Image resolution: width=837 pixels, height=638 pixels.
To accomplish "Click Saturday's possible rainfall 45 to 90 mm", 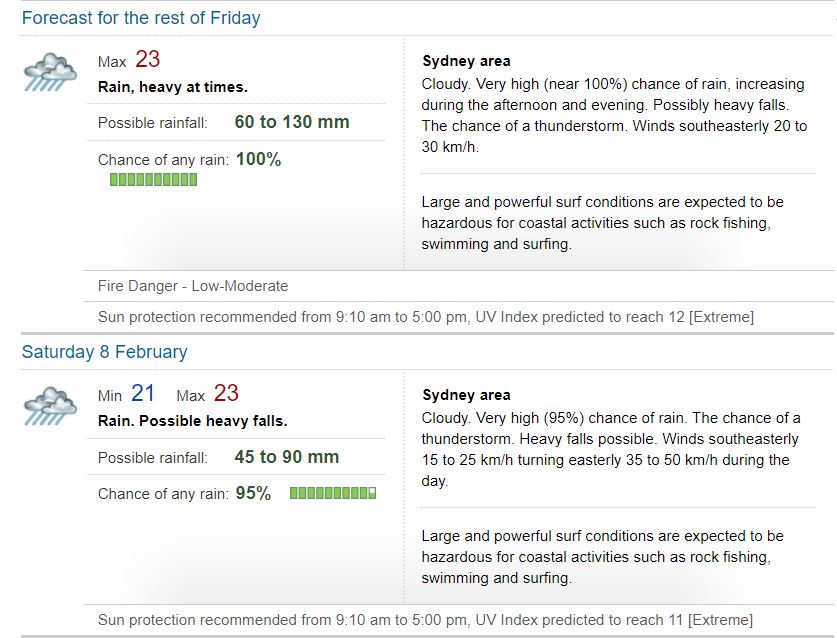I will click(287, 457).
